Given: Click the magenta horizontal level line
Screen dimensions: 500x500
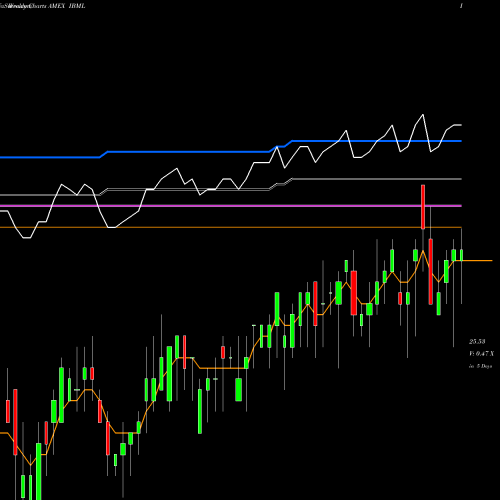Looking at the screenshot, I should pyautogui.click(x=231, y=206).
